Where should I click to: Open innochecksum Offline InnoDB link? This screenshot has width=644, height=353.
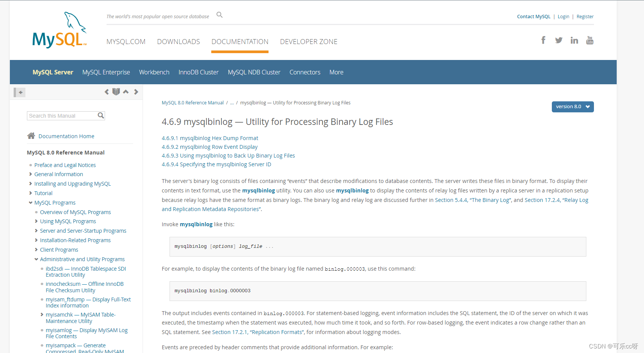[85, 287]
